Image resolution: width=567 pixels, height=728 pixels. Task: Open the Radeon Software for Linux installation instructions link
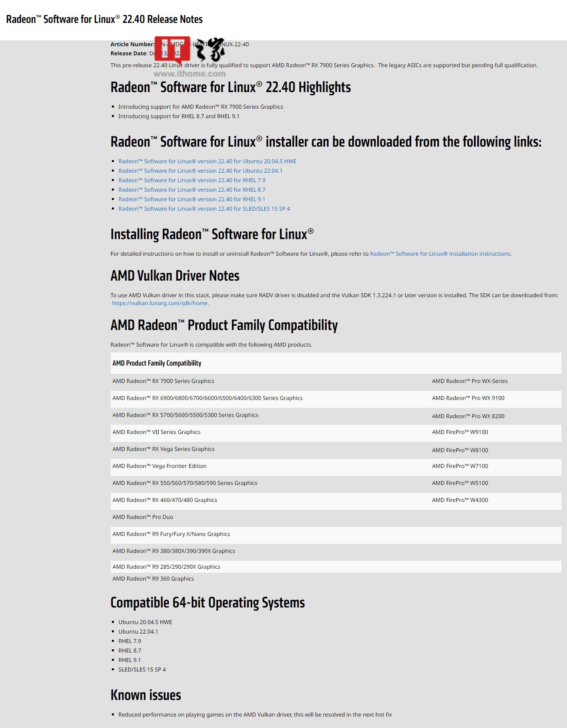click(x=440, y=254)
